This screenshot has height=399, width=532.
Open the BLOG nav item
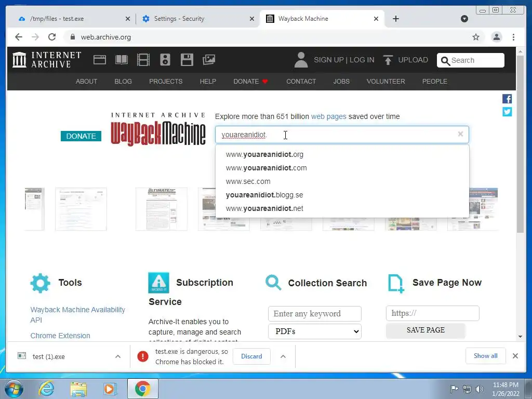coord(123,82)
